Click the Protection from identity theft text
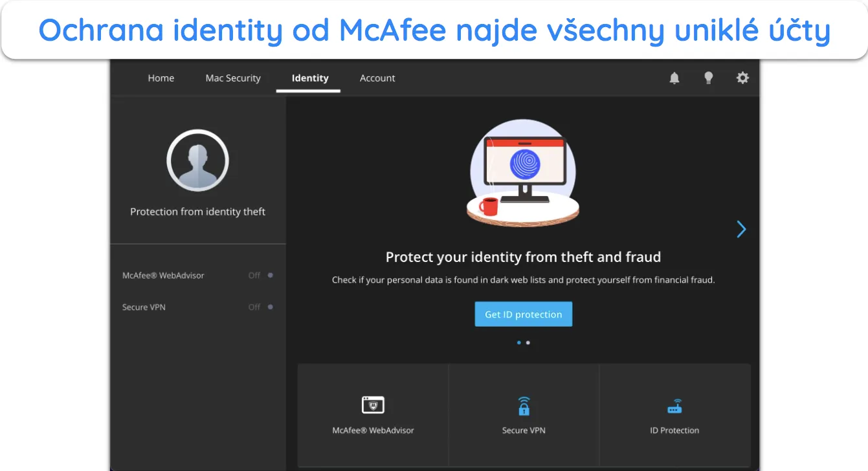The width and height of the screenshot is (868, 471). click(x=197, y=212)
